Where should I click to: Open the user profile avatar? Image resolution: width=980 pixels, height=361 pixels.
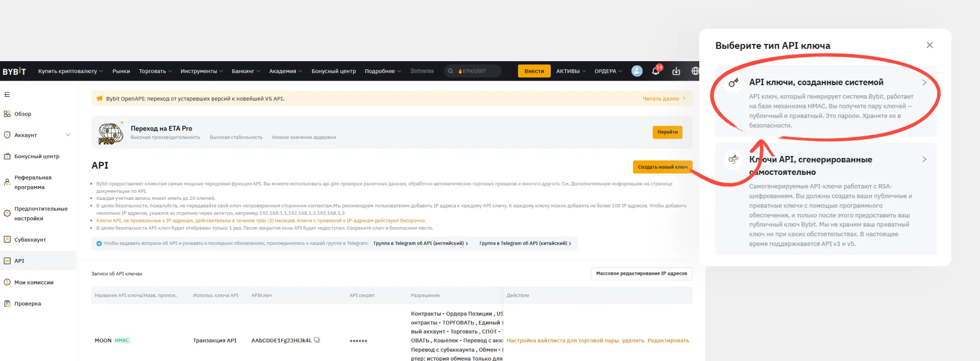(636, 71)
